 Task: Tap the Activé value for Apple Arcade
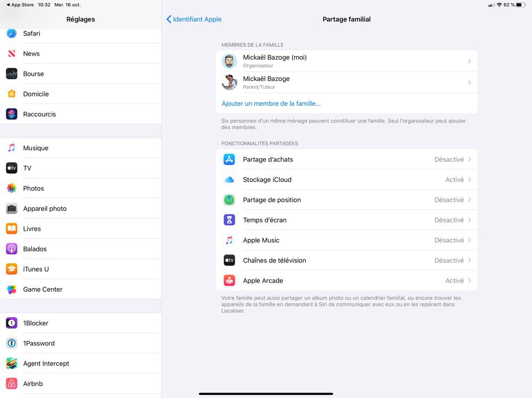454,281
